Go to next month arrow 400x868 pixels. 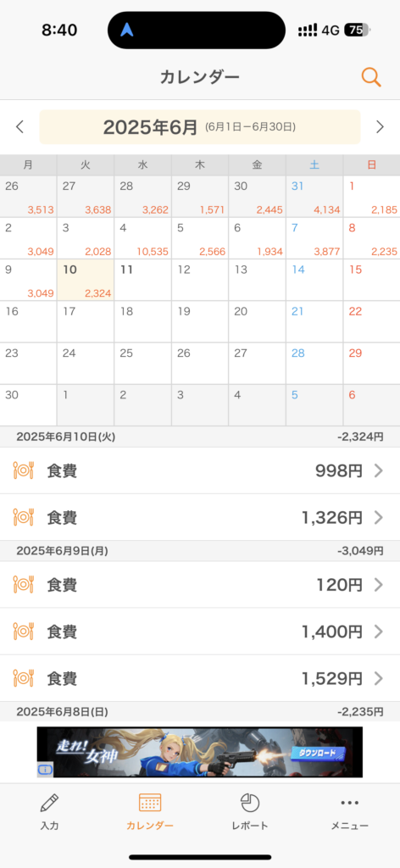(x=380, y=127)
